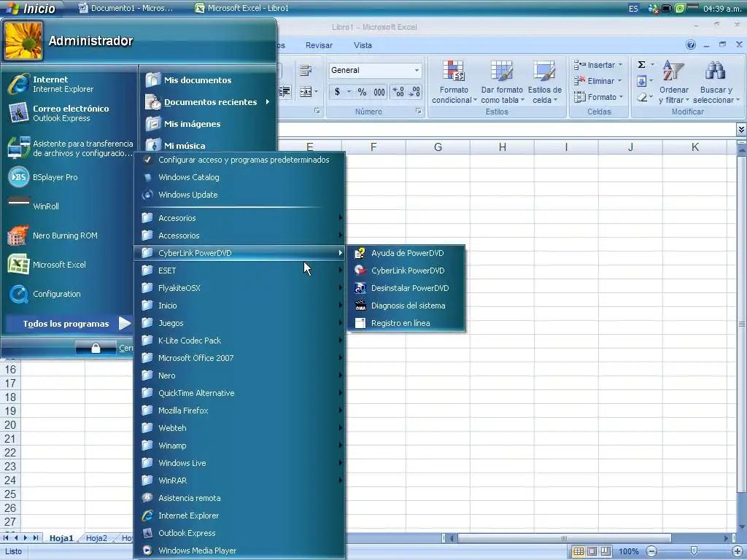Click Buscar y seleccionar
This screenshot has width=747, height=560.
(716, 82)
